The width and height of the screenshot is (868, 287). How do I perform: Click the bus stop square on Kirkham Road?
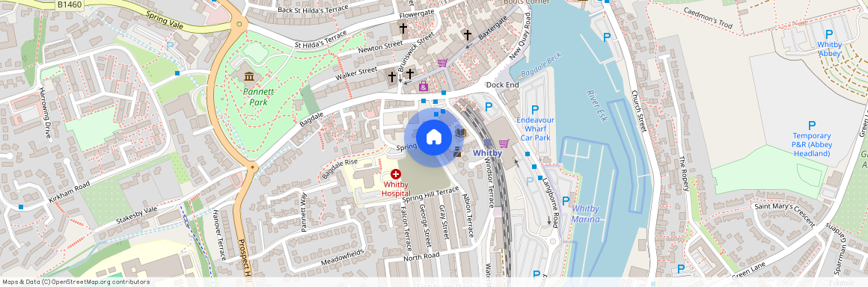point(21,207)
